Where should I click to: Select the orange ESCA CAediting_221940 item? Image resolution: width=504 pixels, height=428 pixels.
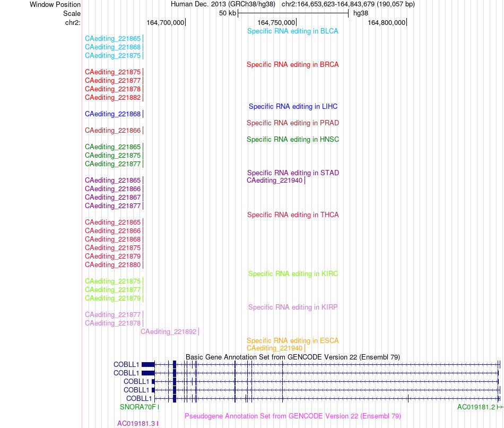(274, 348)
